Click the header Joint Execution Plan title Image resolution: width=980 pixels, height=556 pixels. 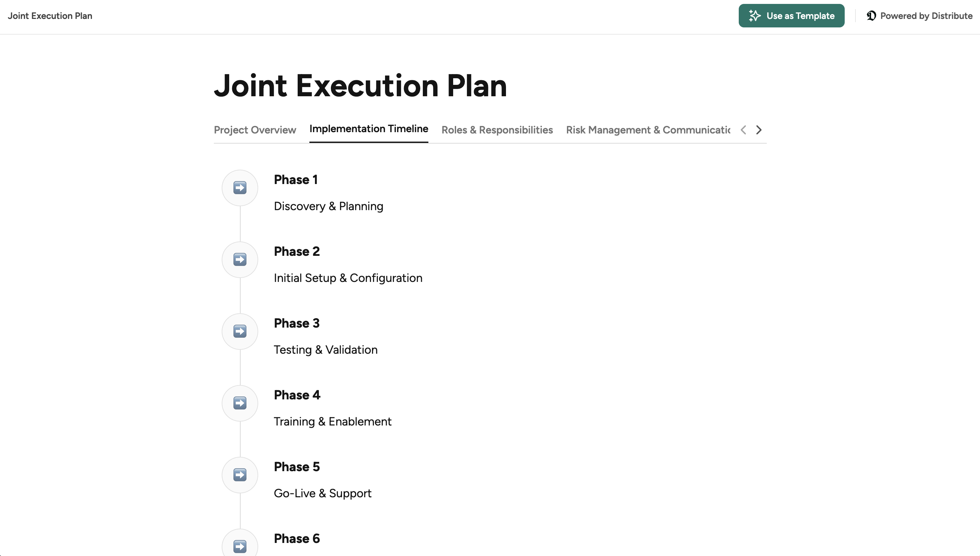click(x=50, y=16)
